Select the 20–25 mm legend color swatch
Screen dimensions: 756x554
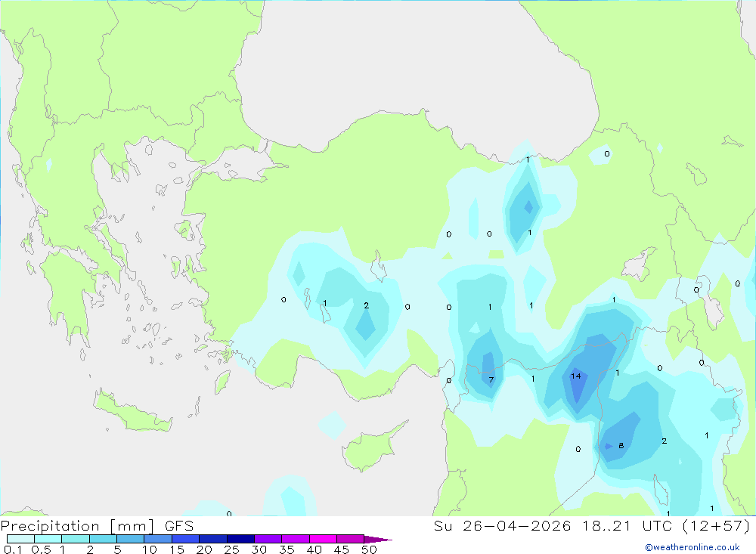pyautogui.click(x=213, y=539)
